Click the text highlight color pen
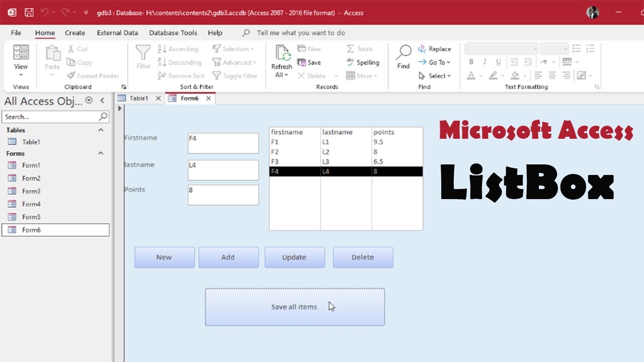 click(493, 75)
